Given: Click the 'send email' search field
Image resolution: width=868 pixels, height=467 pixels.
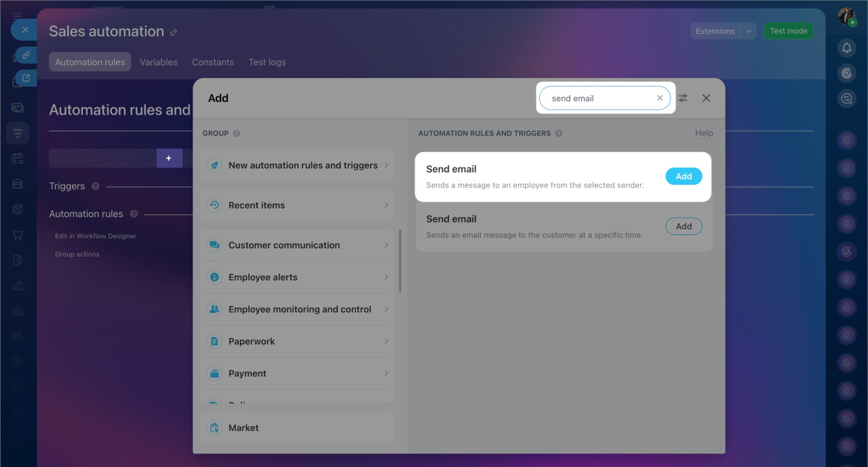Looking at the screenshot, I should 597,98.
